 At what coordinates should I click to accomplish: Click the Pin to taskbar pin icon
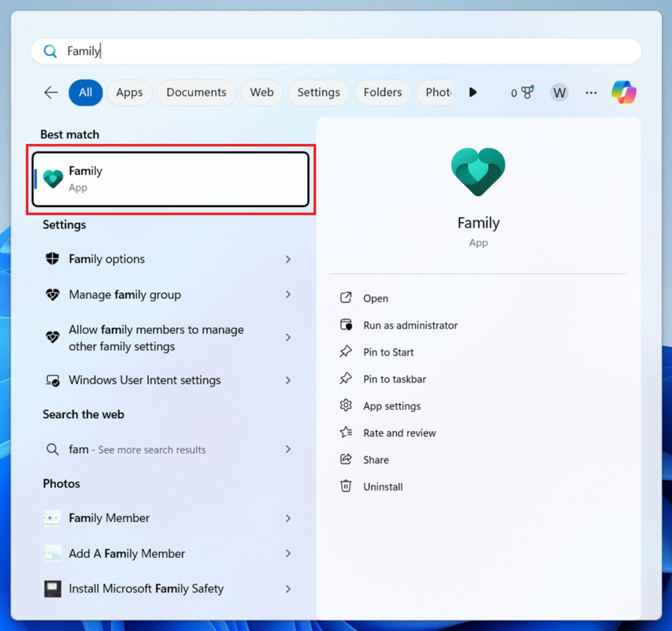click(346, 379)
